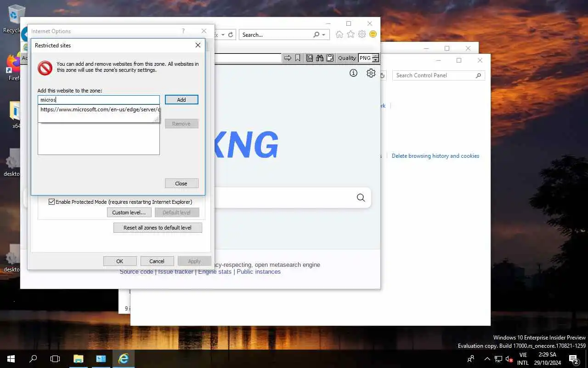
Task: Click the Close button in Restricted sites
Action: tap(181, 183)
